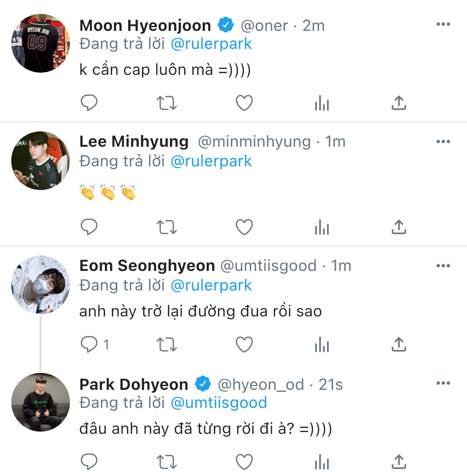Image resolution: width=467 pixels, height=476 pixels.
Task: Like Lee Minhyung's clapping tweet
Action: pyautogui.click(x=244, y=227)
